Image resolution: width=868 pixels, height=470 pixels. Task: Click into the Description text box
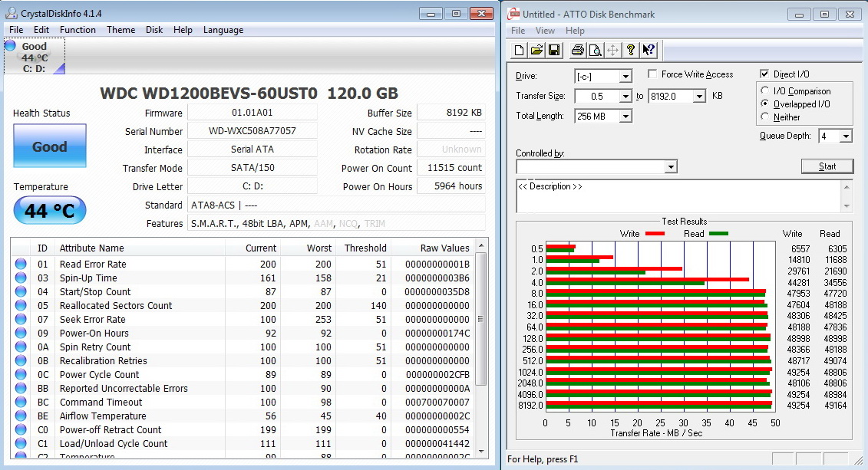pos(678,196)
